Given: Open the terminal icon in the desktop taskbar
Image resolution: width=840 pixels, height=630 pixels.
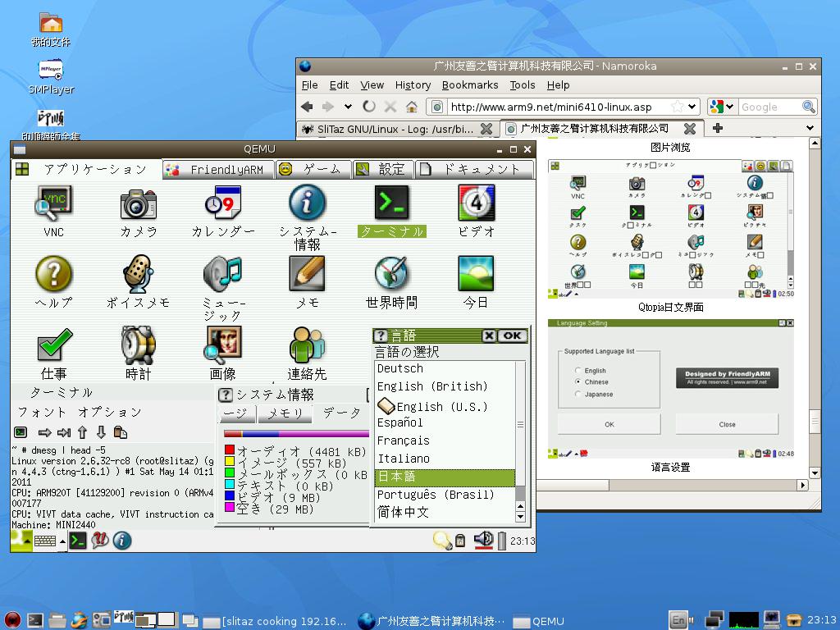Looking at the screenshot, I should (35, 620).
